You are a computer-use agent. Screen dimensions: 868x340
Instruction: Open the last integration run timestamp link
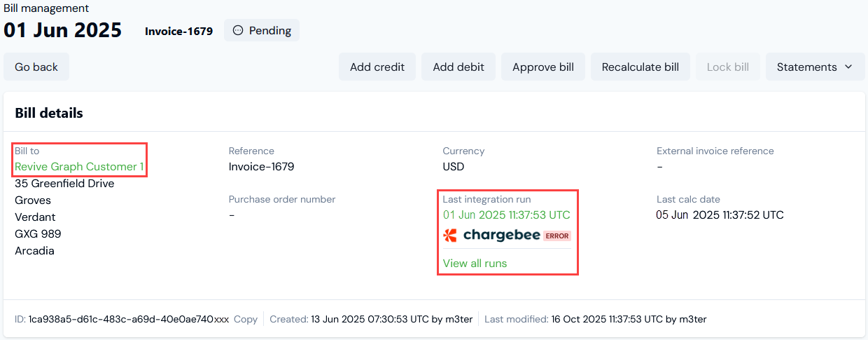(506, 215)
